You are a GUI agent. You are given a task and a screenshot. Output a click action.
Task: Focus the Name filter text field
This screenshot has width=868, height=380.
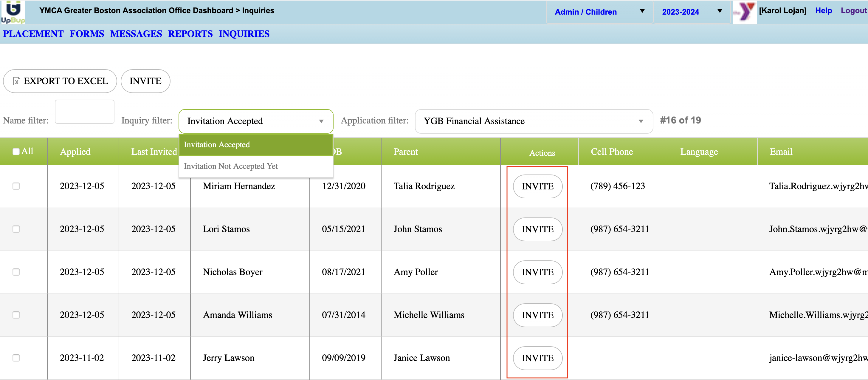point(85,112)
